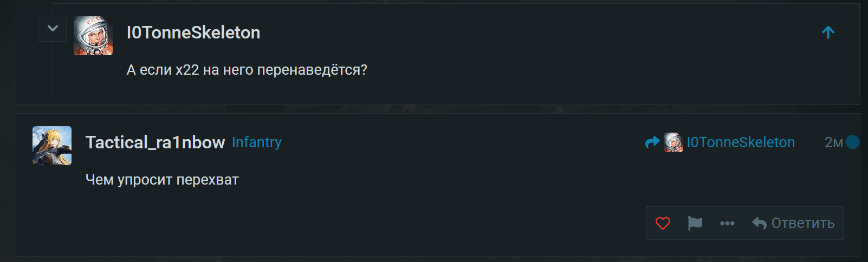Click the quoted text "А если х22 на него перенаведётся?"

click(x=247, y=70)
